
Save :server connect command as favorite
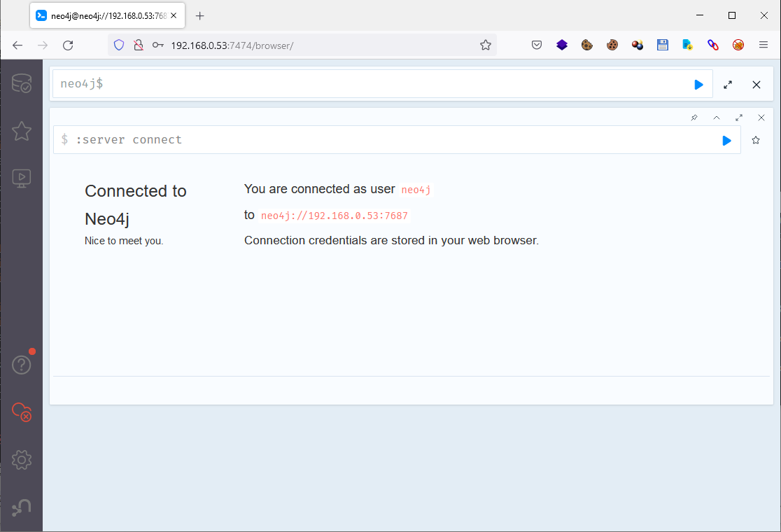[x=756, y=141]
